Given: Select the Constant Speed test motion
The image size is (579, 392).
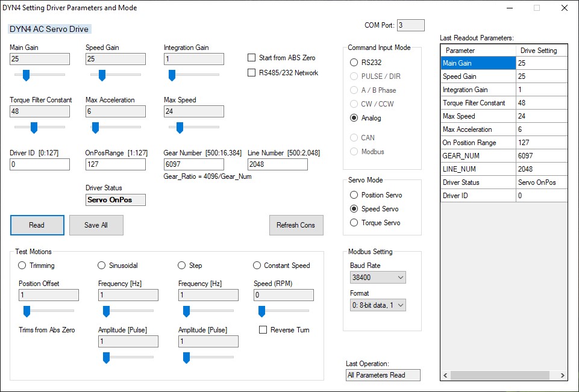Looking at the screenshot, I should click(x=281, y=266).
